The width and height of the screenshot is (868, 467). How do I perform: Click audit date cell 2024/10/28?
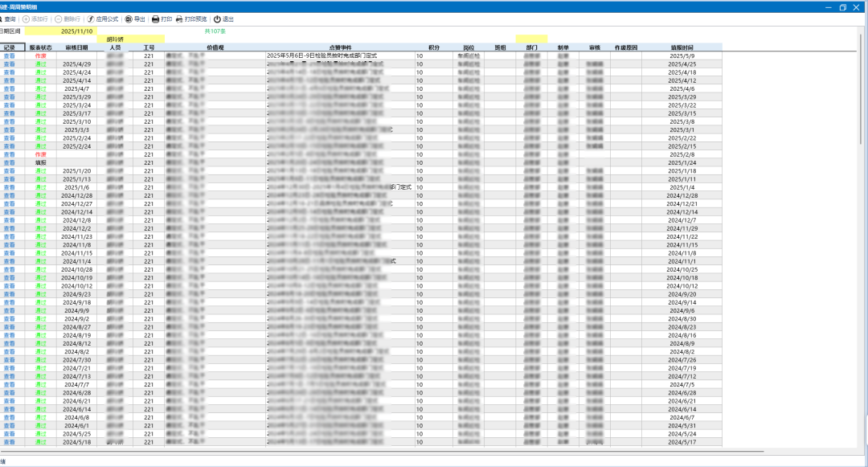(x=76, y=269)
